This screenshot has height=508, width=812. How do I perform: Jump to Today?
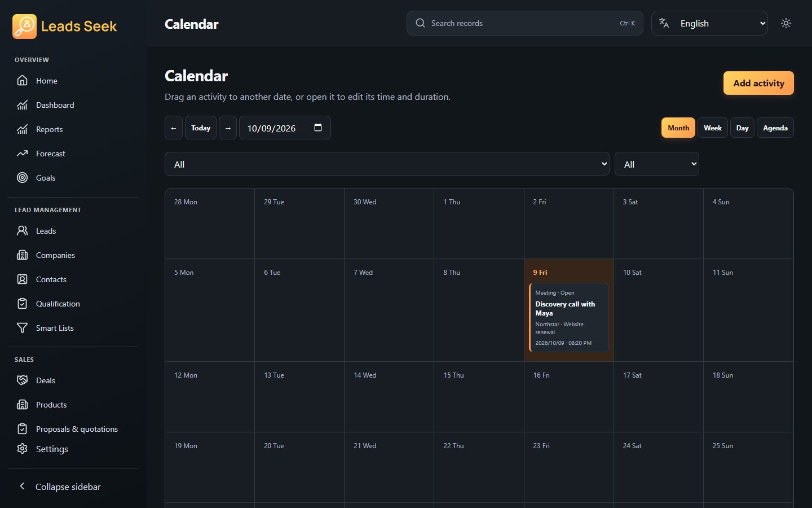pos(201,128)
